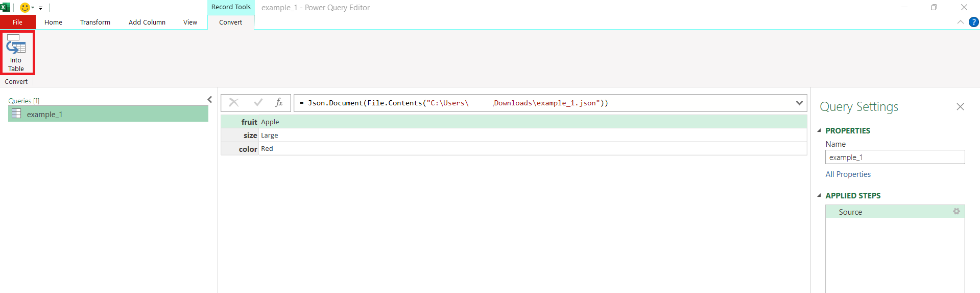Click the fx function icon
The width and height of the screenshot is (980, 293).
pos(279,102)
